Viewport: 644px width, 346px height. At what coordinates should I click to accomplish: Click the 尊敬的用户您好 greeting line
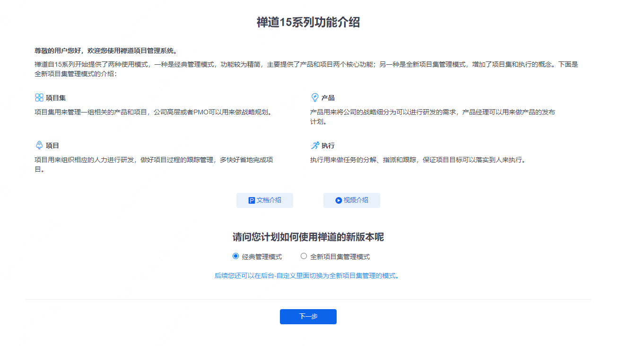coord(106,51)
